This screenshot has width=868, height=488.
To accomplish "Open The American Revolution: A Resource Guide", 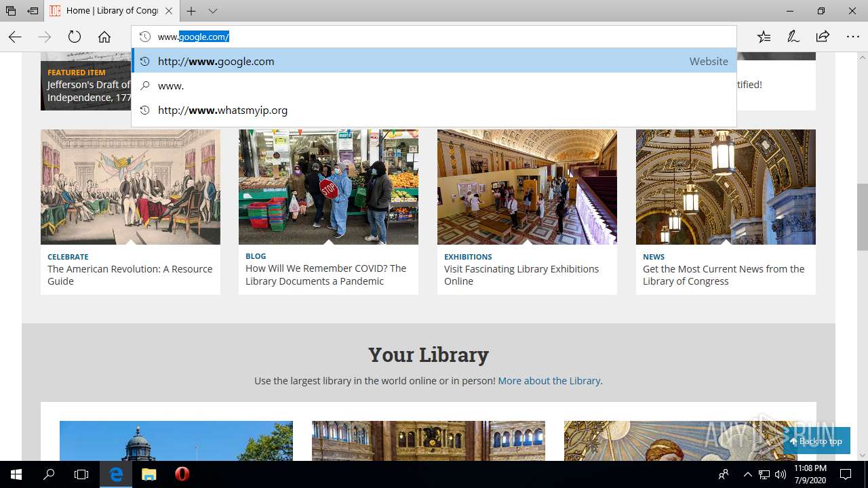I will 130,275.
